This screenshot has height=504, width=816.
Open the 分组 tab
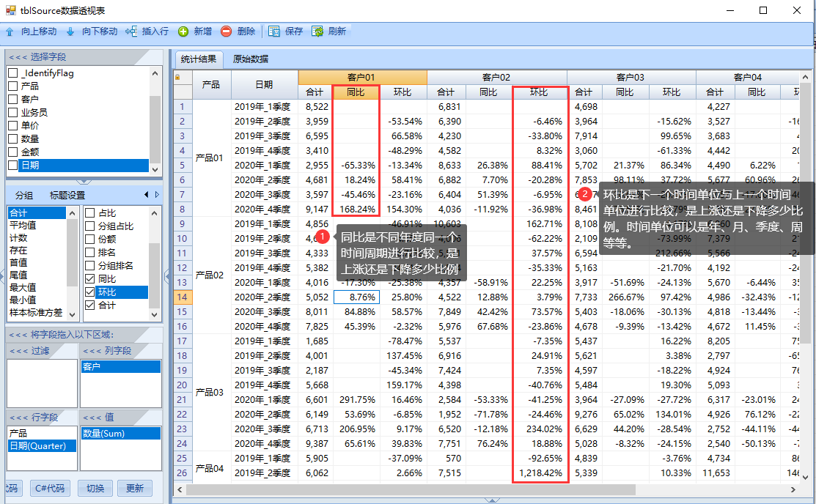point(24,195)
